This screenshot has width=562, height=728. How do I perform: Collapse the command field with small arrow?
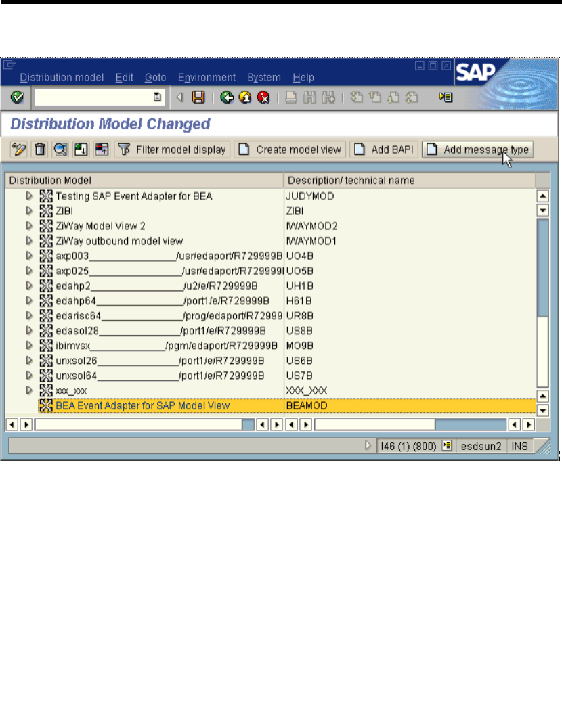tap(179, 97)
